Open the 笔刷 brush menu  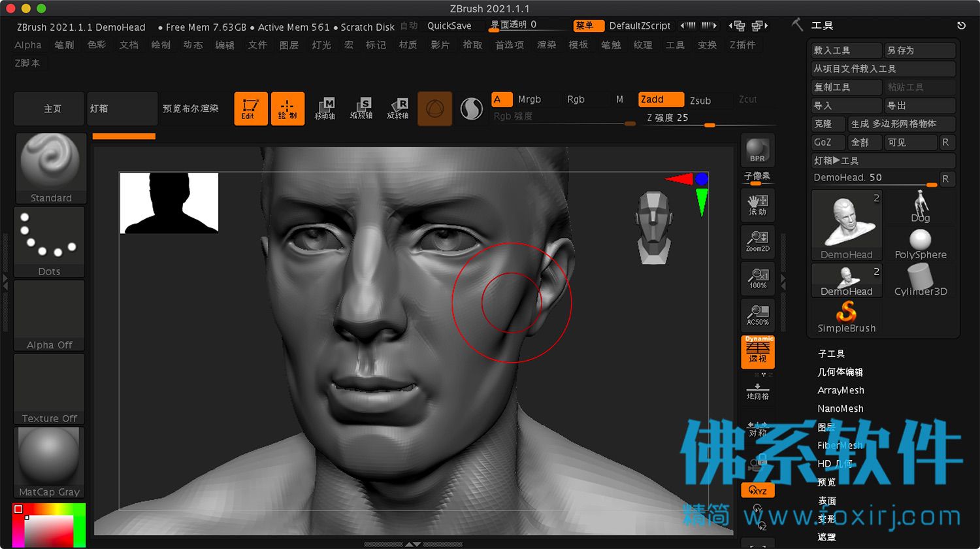point(64,44)
